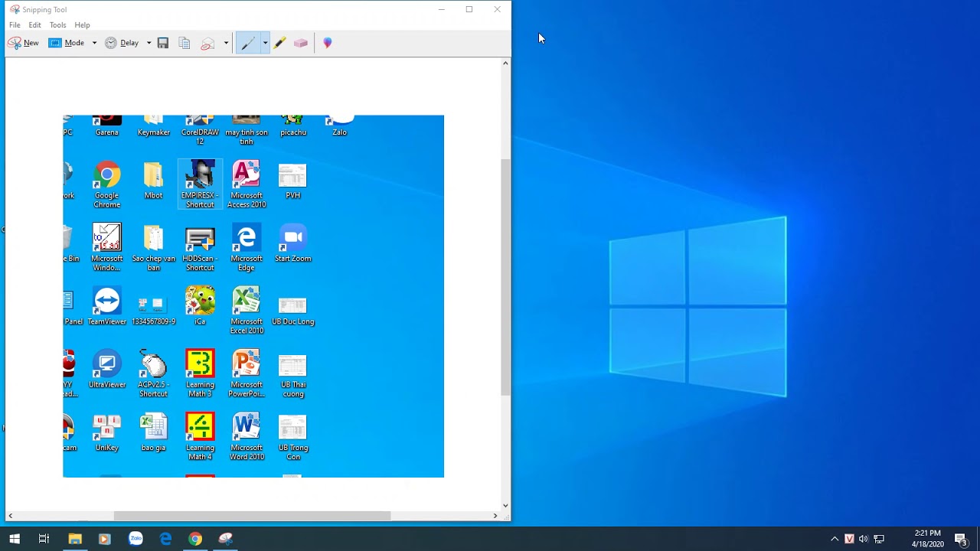Open Microsoft Edge from the taskbar
980x551 pixels.
tap(165, 539)
